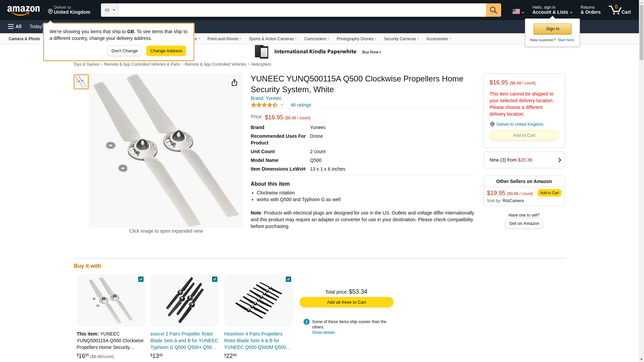Click the search magnifier icon button
Viewport: 644px width, 362px height.
click(x=493, y=10)
